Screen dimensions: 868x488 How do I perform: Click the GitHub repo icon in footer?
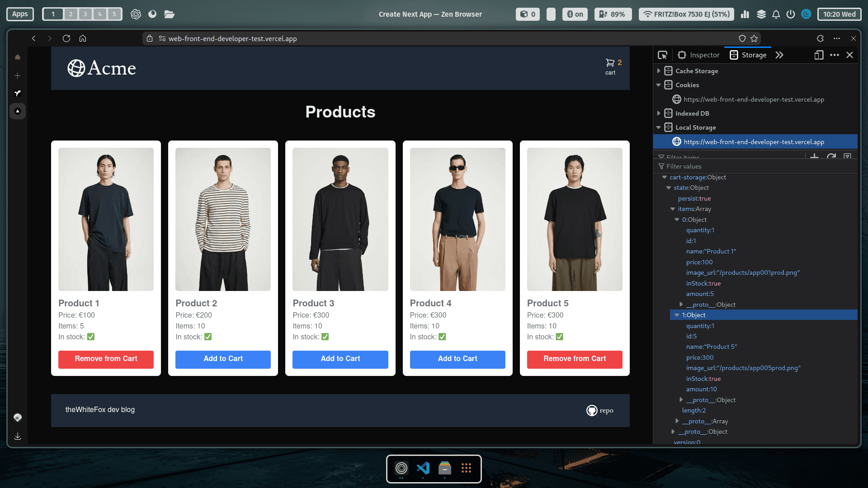592,410
